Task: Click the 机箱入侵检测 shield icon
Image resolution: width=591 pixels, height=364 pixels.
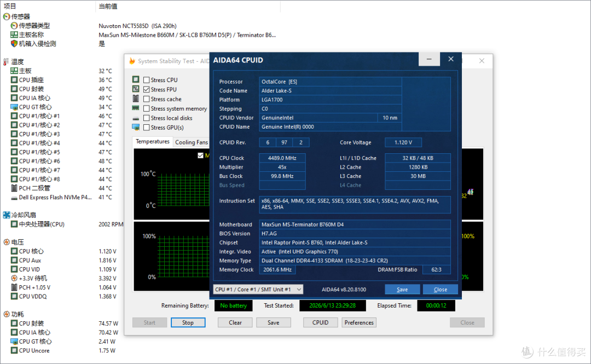Action: 14,44
